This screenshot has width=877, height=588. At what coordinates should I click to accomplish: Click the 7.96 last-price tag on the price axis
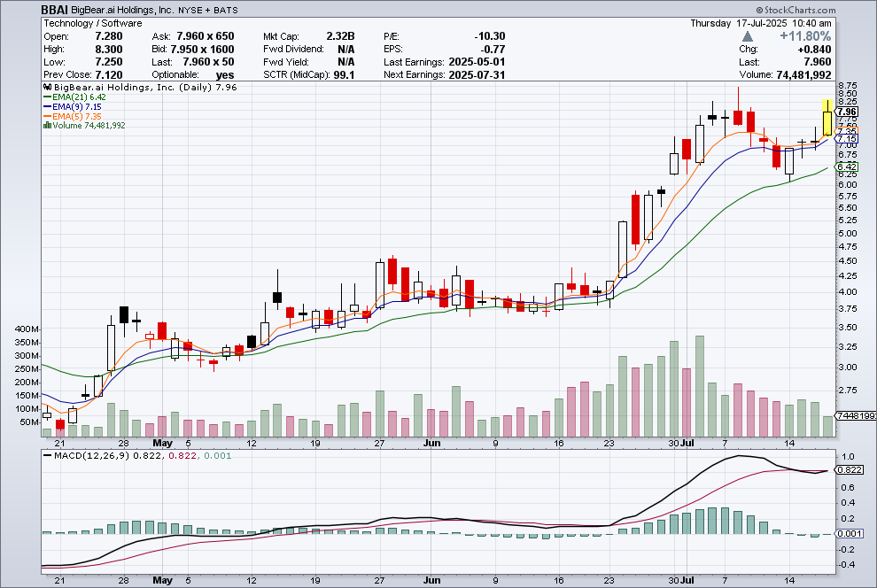(847, 112)
